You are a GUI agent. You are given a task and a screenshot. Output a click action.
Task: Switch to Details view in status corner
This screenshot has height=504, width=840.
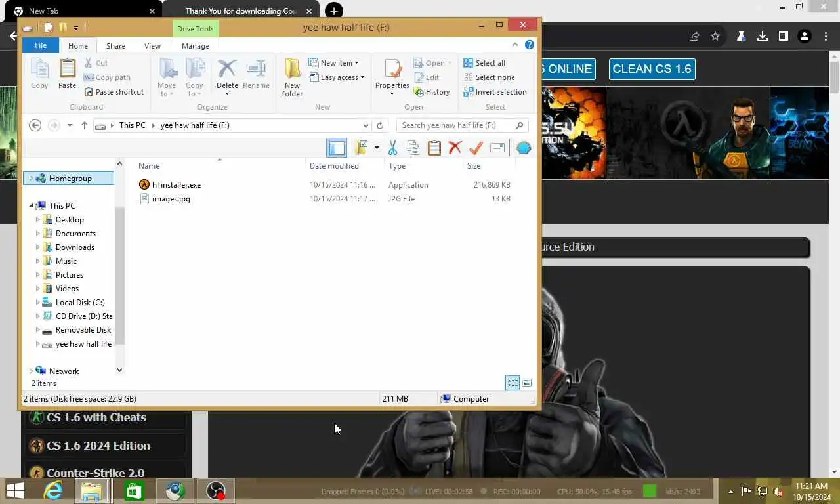click(x=513, y=383)
